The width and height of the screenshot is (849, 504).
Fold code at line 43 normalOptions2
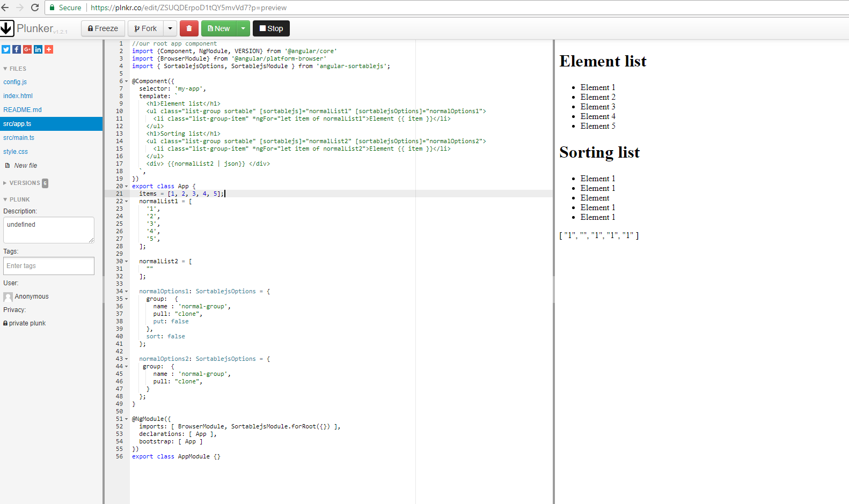click(x=127, y=359)
